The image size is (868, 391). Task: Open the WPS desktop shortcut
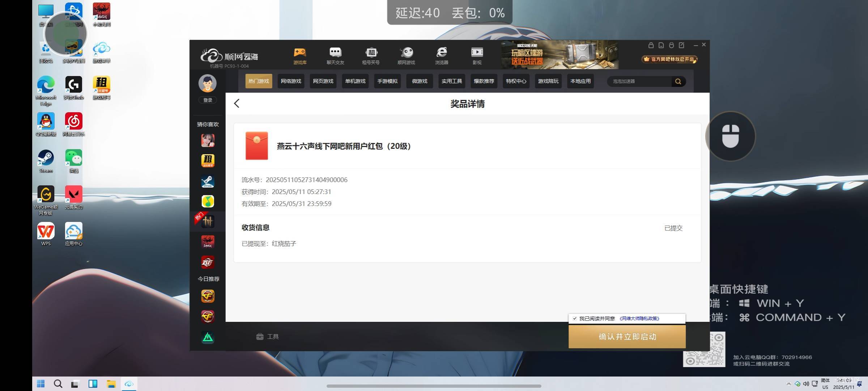[46, 234]
